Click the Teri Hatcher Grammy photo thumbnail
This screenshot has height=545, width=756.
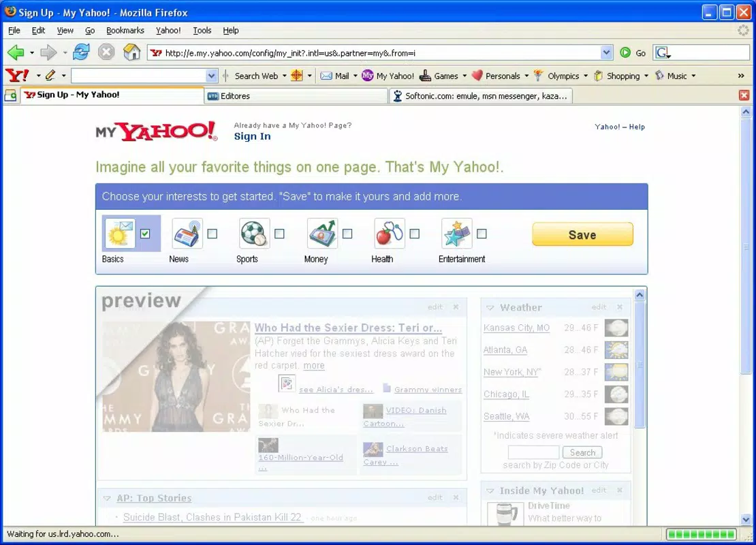176,376
